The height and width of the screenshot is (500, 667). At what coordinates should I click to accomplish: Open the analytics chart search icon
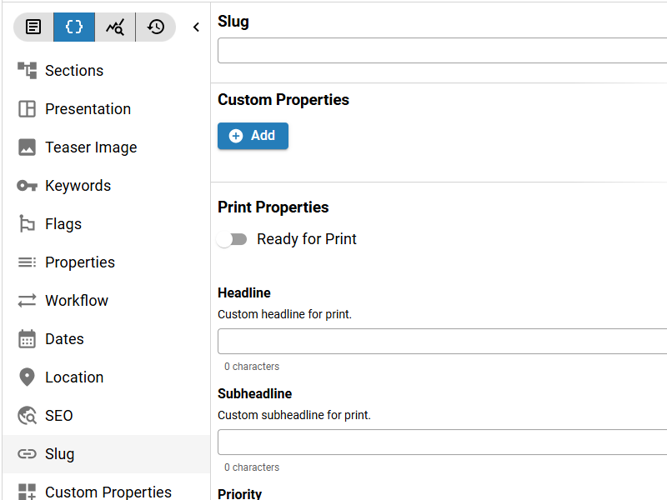click(115, 27)
